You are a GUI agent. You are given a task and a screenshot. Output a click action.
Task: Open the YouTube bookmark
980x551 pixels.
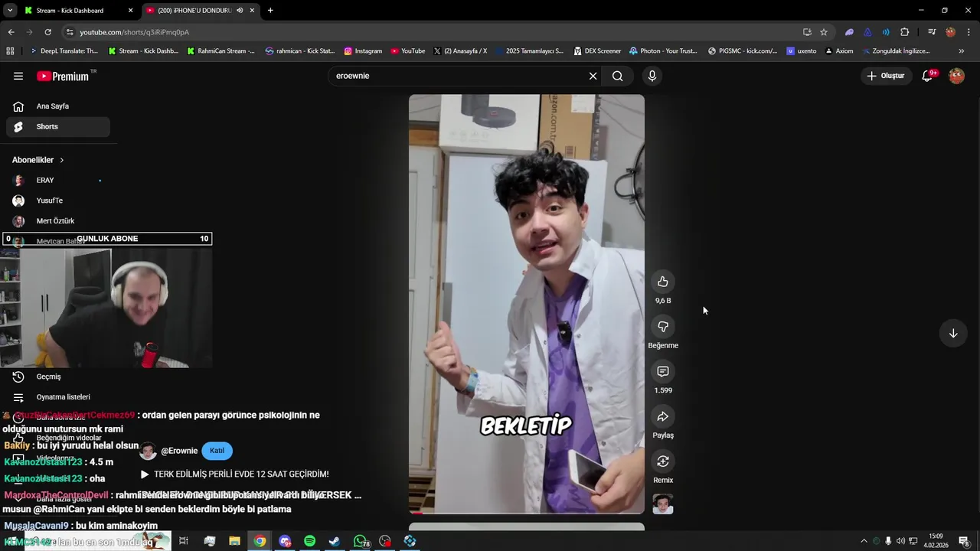click(x=407, y=51)
